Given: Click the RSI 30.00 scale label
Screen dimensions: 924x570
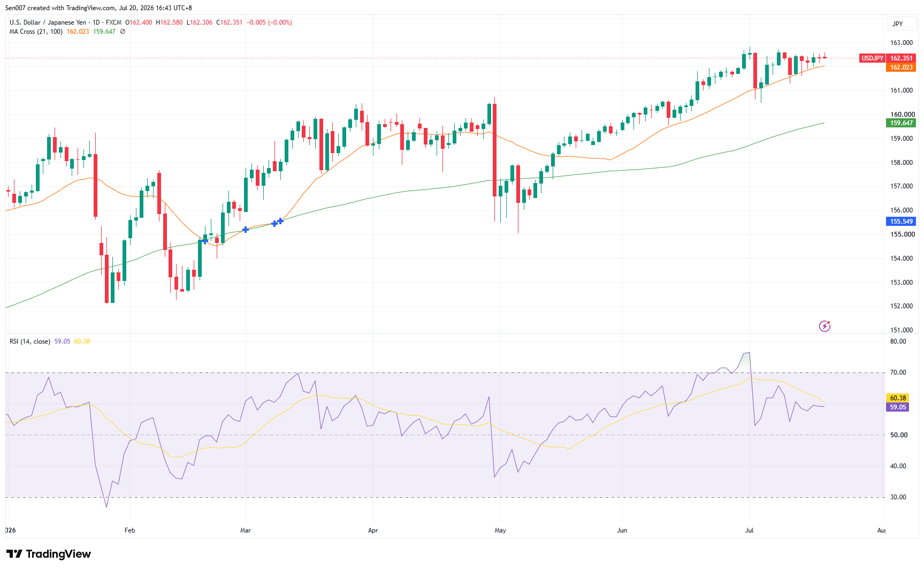Looking at the screenshot, I should [898, 497].
